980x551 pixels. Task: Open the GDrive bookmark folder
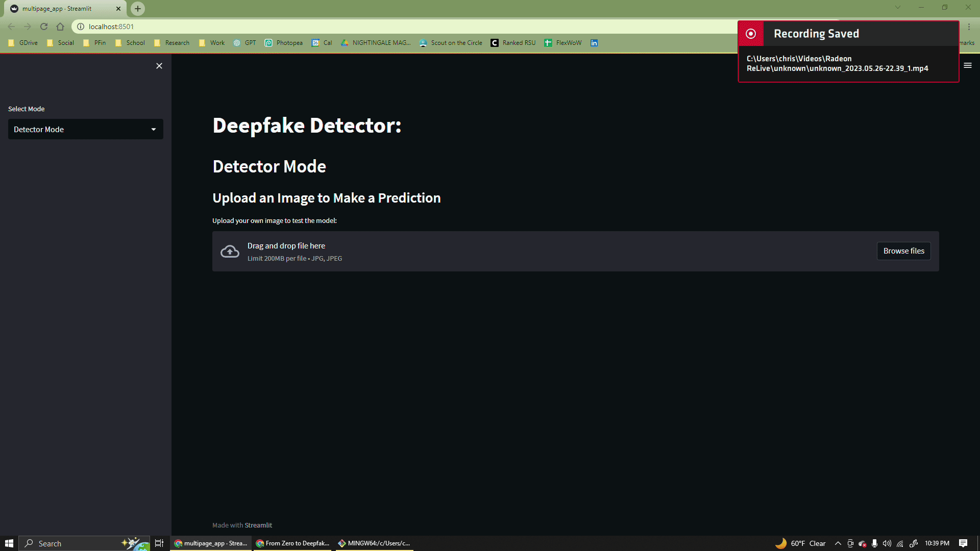coord(23,43)
